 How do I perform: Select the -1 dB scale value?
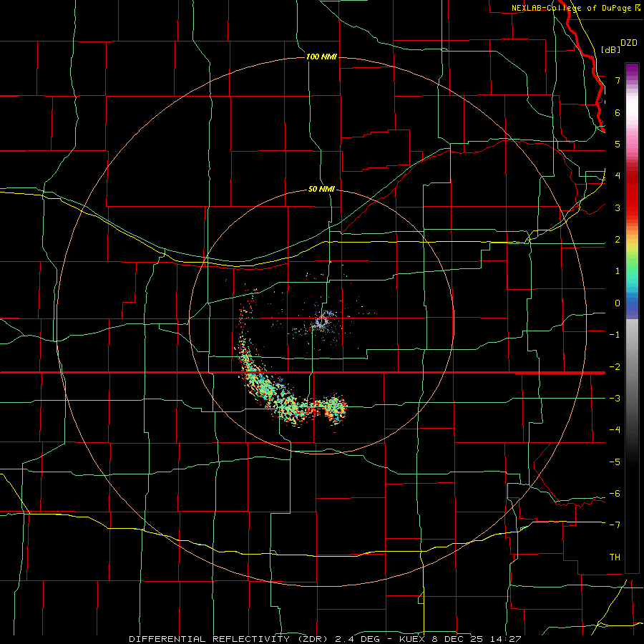pyautogui.click(x=615, y=334)
